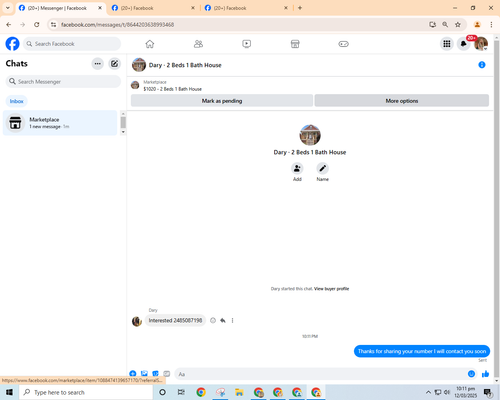Open Dary conversation header avatar
Screen dimensions: 500x400
coord(139,65)
